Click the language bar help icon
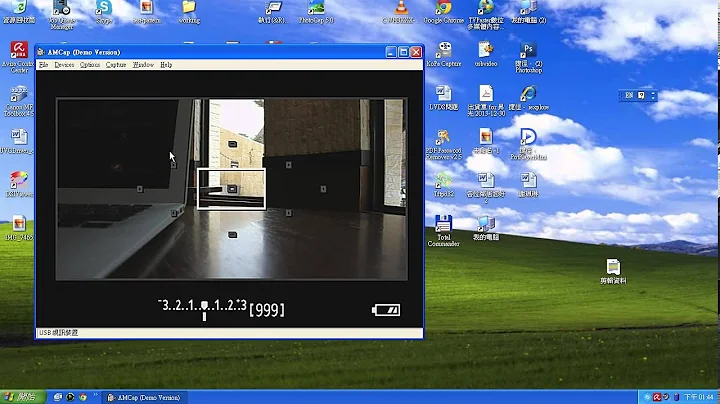Image resolution: width=720 pixels, height=404 pixels. point(641,95)
